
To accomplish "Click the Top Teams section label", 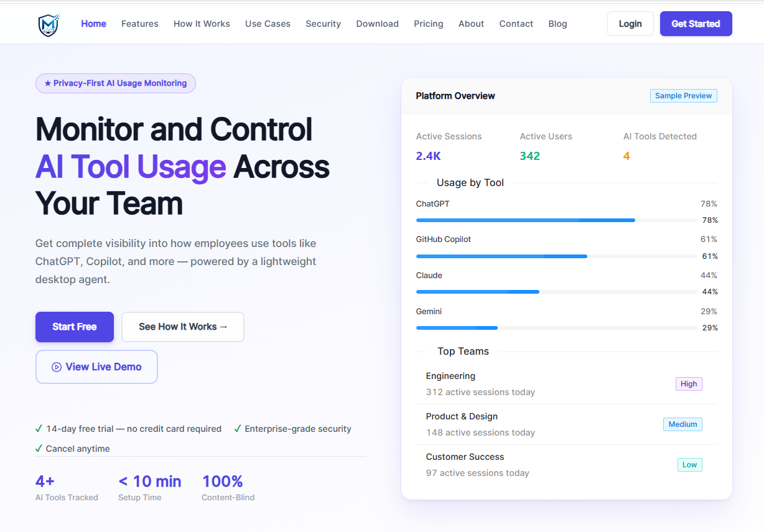I will click(463, 352).
